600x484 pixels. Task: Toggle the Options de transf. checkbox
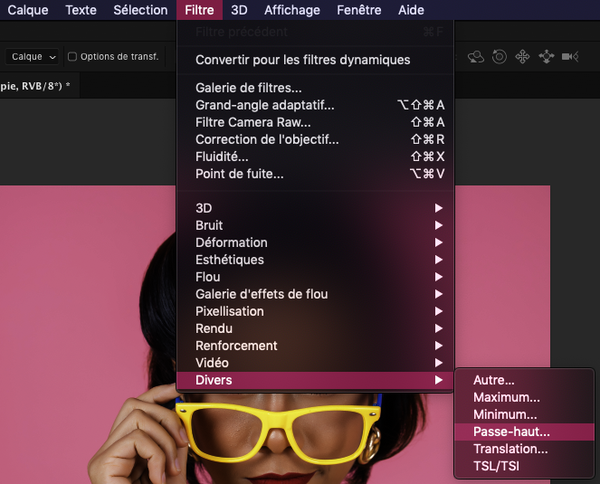72,57
